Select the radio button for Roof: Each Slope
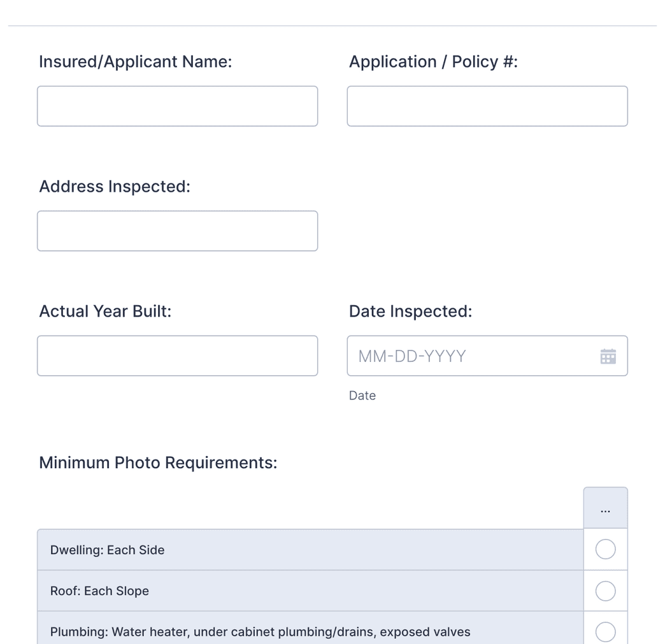665x644 pixels. click(604, 590)
